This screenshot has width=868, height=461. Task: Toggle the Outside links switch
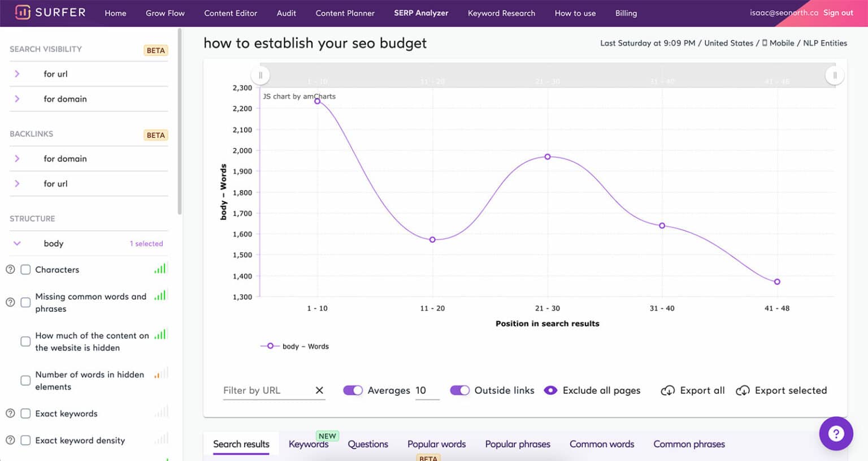pyautogui.click(x=459, y=390)
